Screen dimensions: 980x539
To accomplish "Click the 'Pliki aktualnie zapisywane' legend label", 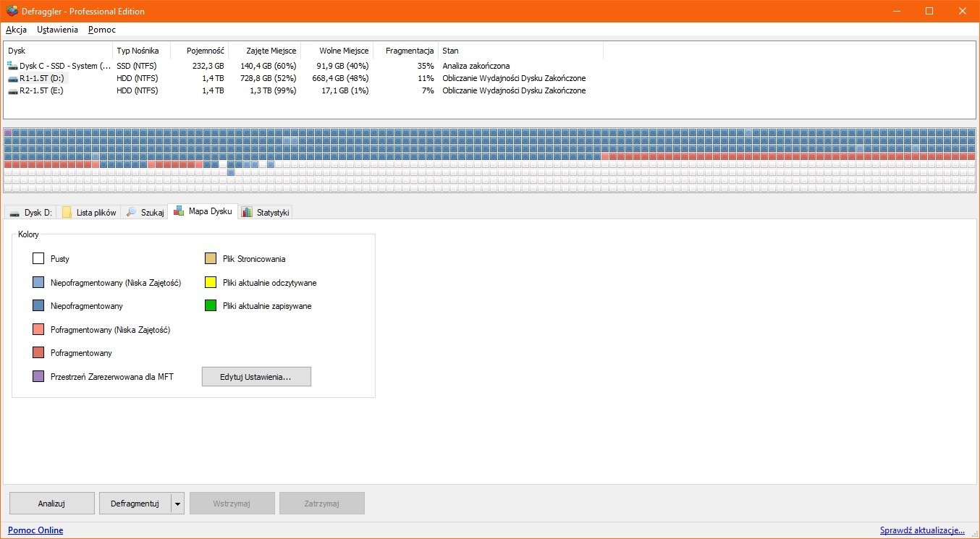I will click(267, 306).
